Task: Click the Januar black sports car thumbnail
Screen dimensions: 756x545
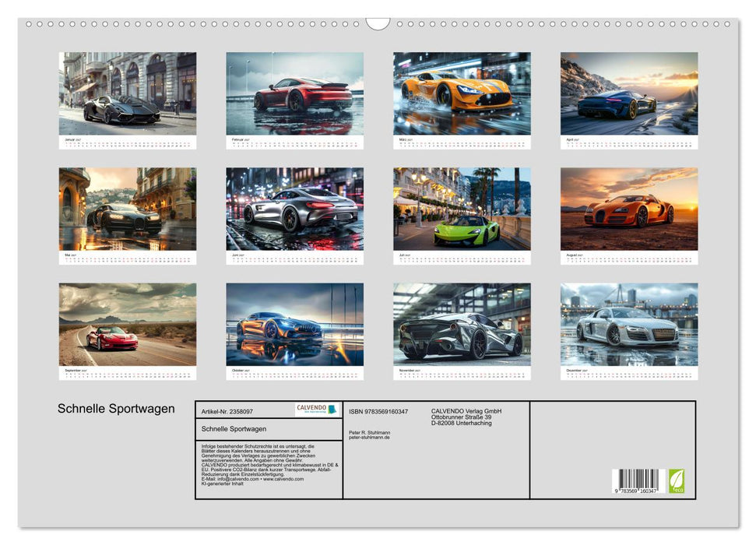Action: click(x=127, y=93)
